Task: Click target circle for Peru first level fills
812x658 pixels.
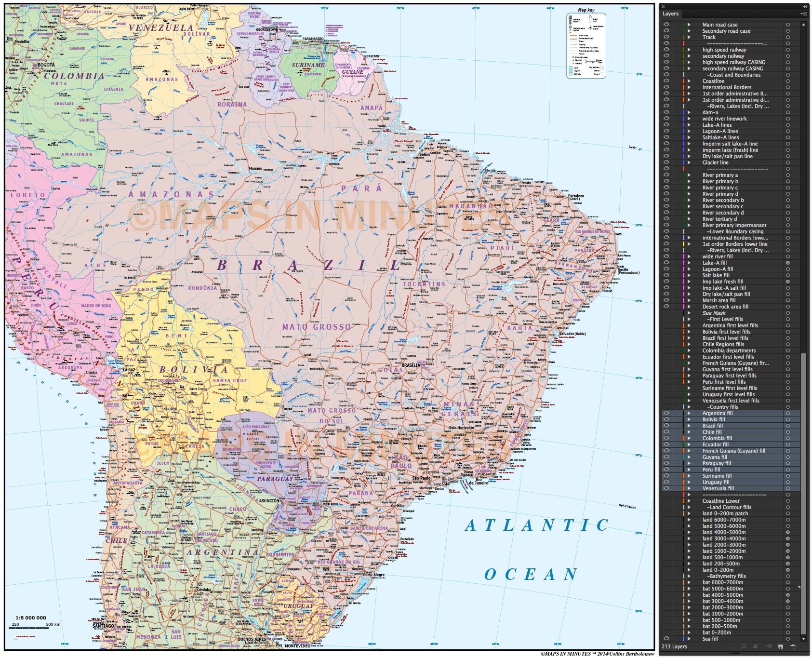Action: pyautogui.click(x=788, y=382)
